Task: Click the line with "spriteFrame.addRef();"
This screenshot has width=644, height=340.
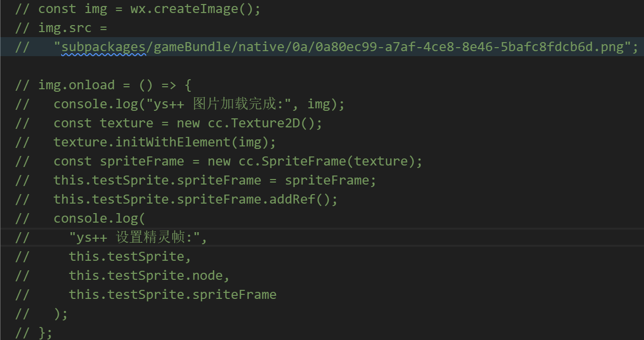Action: 177,200
